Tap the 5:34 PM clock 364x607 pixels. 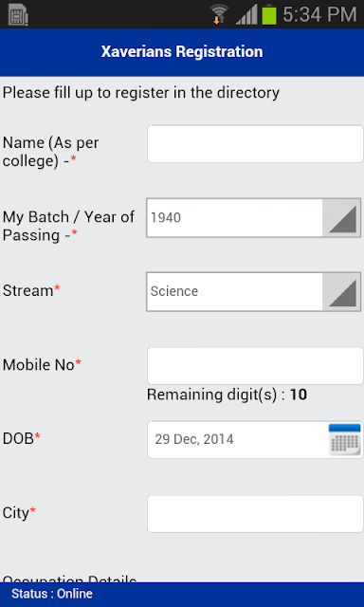(x=319, y=15)
